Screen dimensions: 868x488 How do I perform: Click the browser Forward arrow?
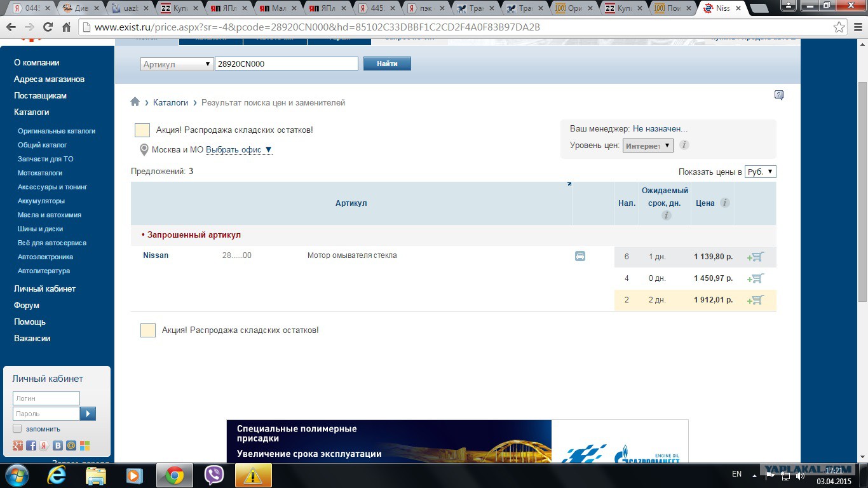tap(29, 27)
